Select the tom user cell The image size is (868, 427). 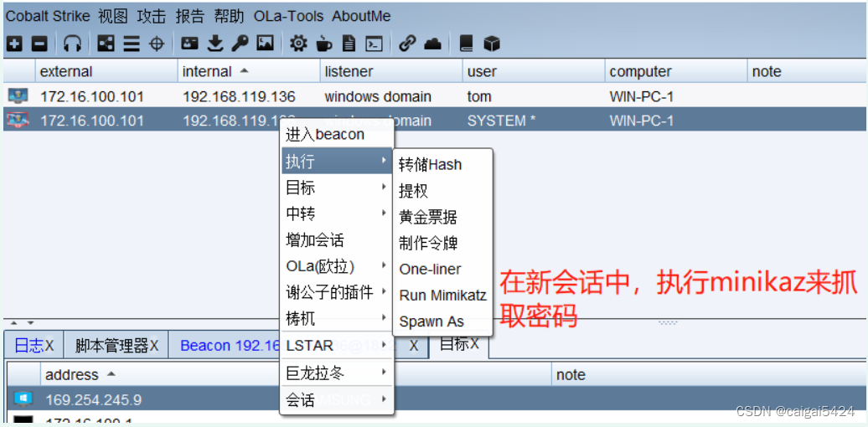[479, 97]
